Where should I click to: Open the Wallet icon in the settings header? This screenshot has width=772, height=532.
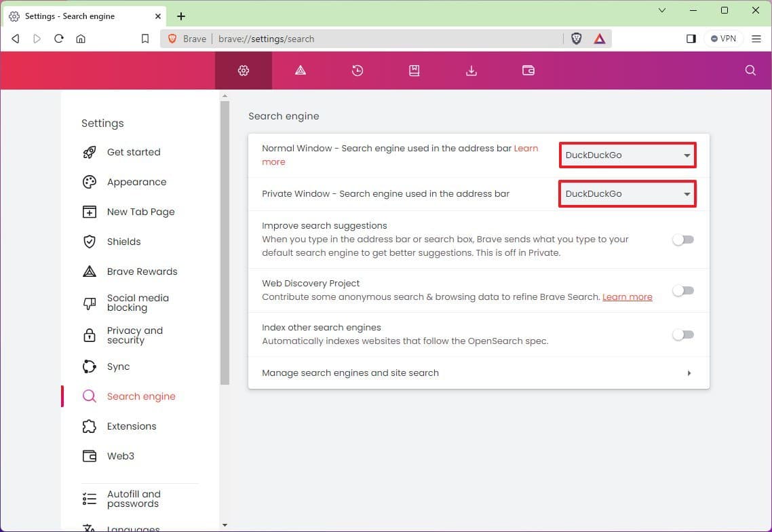pyautogui.click(x=528, y=70)
